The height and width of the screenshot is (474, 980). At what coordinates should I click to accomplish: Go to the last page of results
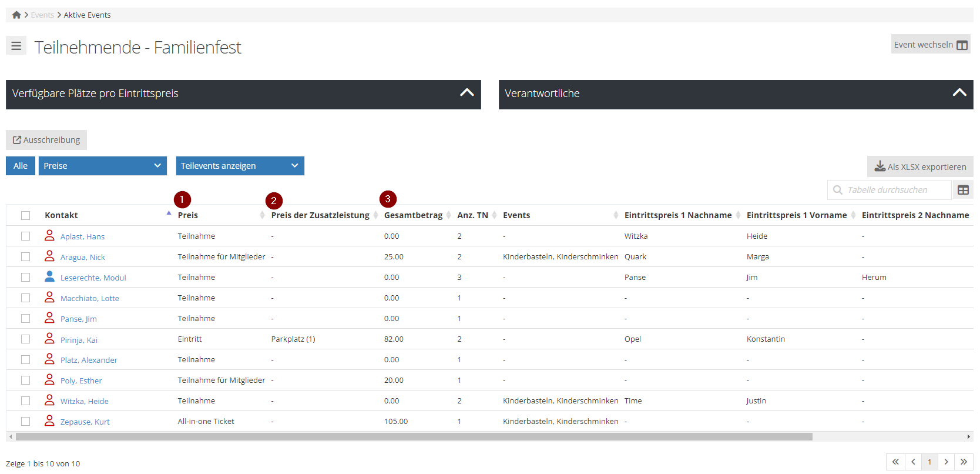pos(964,462)
